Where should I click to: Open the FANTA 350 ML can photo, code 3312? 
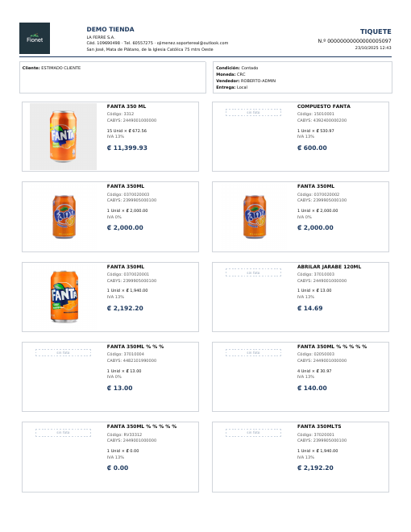[x=63, y=136]
